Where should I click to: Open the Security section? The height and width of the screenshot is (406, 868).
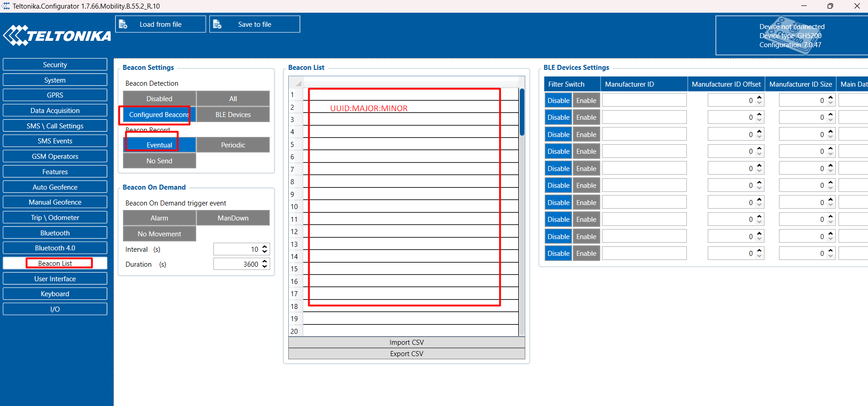click(x=55, y=64)
